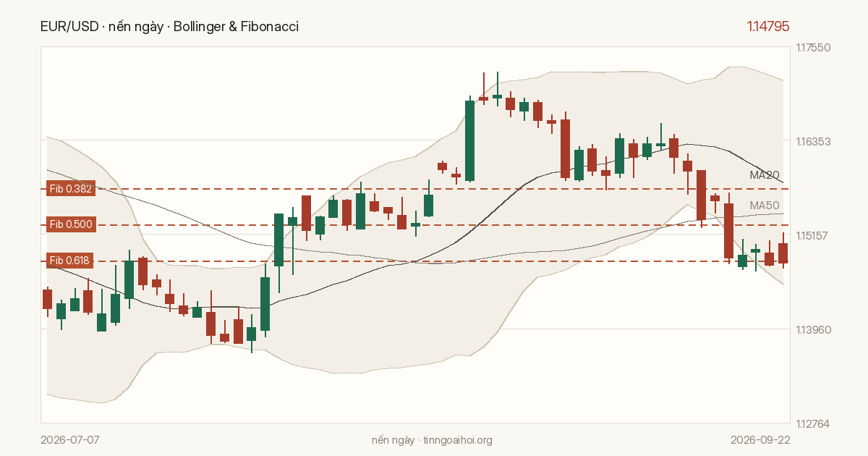Click the 1.17550 price axis label
This screenshot has width=868, height=456.
(x=813, y=48)
